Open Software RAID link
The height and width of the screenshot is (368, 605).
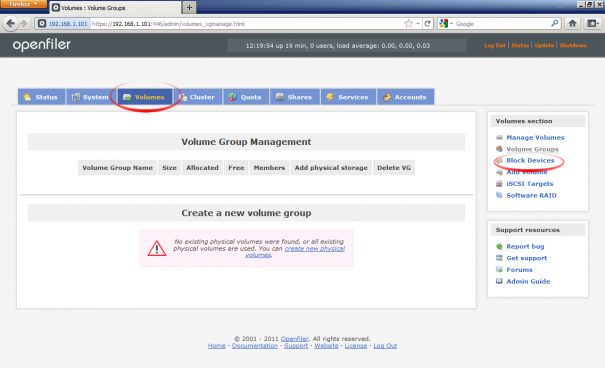[x=531, y=195]
